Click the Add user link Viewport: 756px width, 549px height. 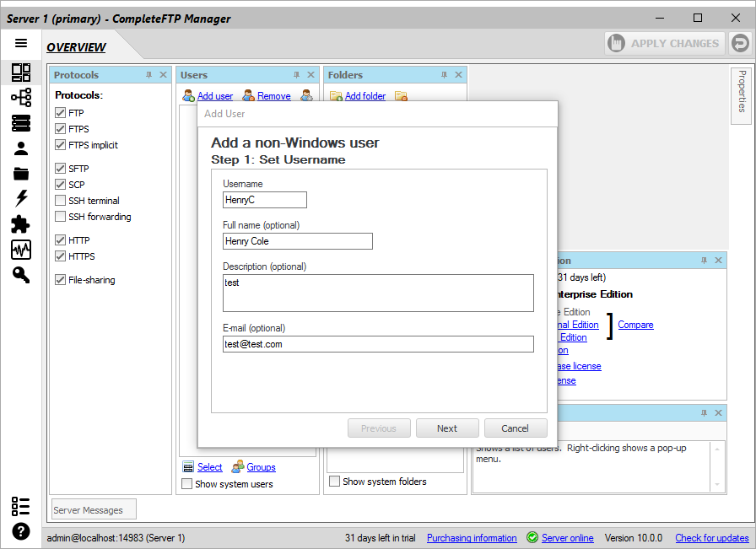coord(215,96)
